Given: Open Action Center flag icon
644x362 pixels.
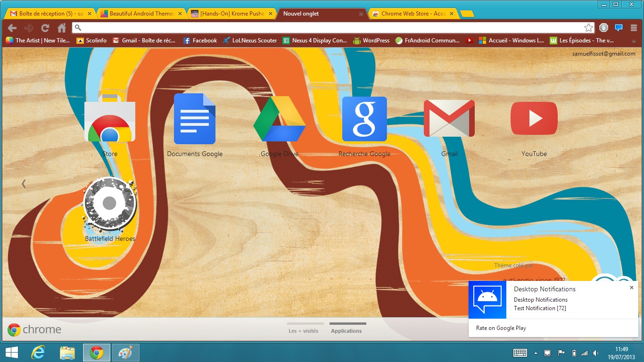Looking at the screenshot, I should click(x=561, y=353).
